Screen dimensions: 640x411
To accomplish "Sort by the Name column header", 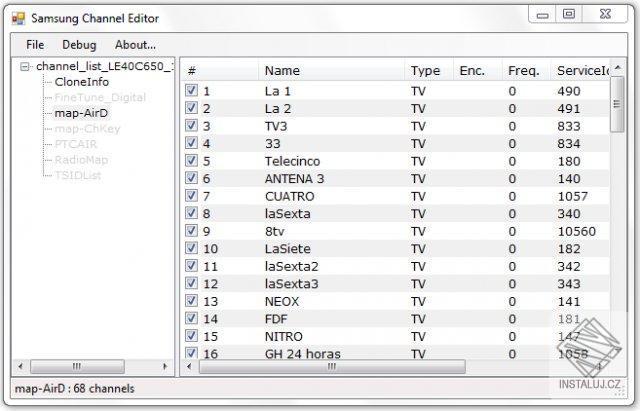I will [331, 71].
